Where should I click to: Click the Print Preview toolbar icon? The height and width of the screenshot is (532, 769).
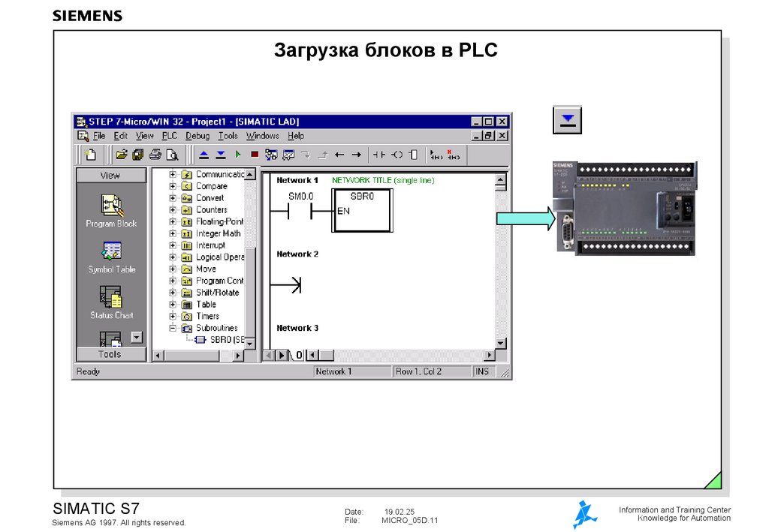tap(172, 155)
